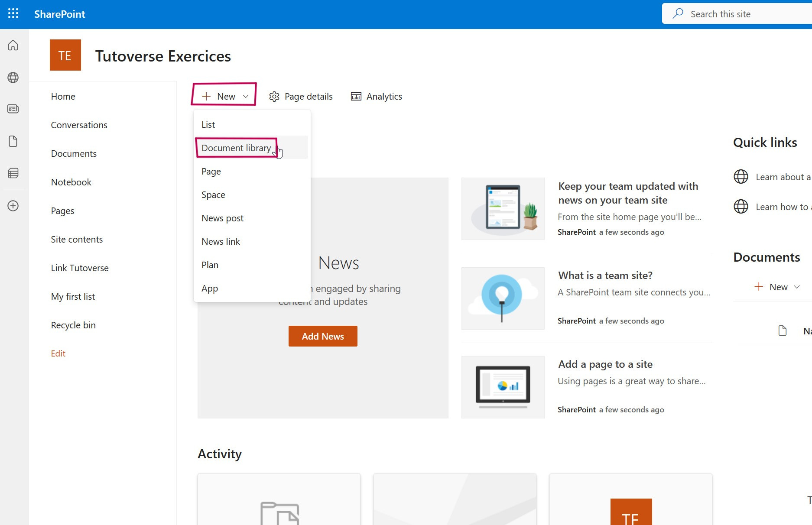The height and width of the screenshot is (525, 812).
Task: Open Recycle bin in site navigation
Action: pos(73,325)
